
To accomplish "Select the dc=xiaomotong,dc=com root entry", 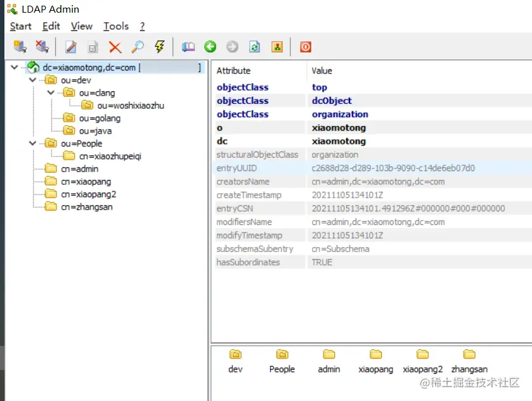I will [x=115, y=67].
